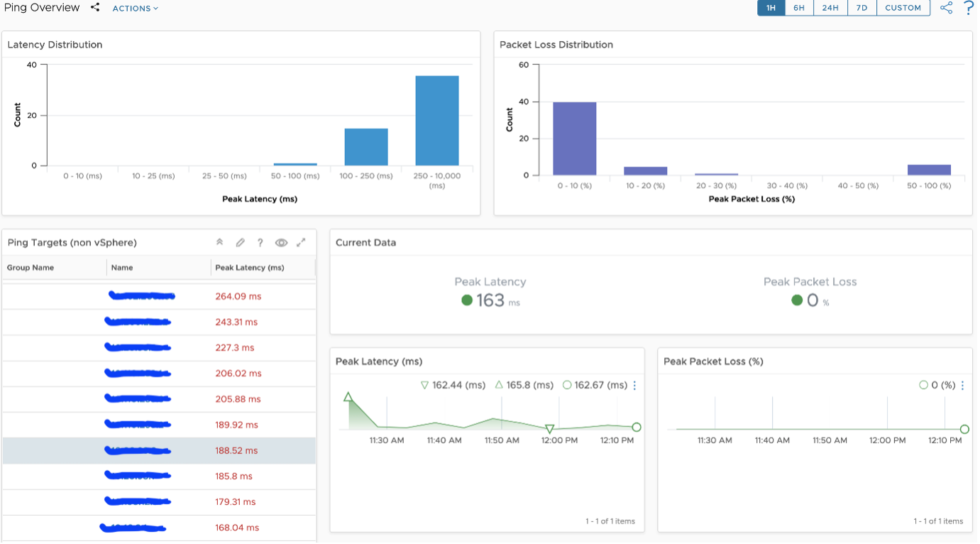This screenshot has height=544, width=980.
Task: Select the row with 168.04 ms latency
Action: point(159,528)
